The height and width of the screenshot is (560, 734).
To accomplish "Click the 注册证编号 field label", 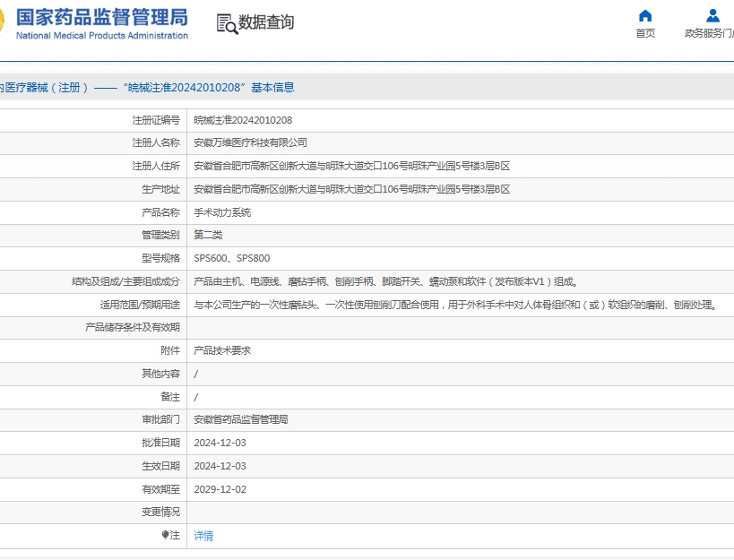I will [156, 120].
